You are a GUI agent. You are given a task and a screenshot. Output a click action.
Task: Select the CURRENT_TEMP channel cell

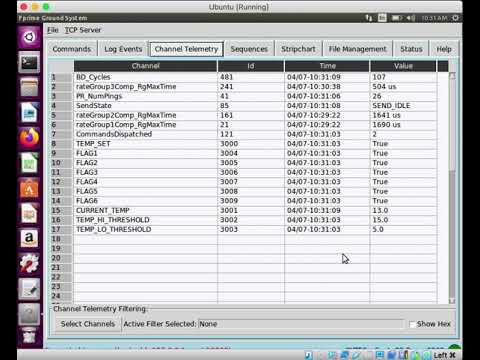pyautogui.click(x=145, y=210)
